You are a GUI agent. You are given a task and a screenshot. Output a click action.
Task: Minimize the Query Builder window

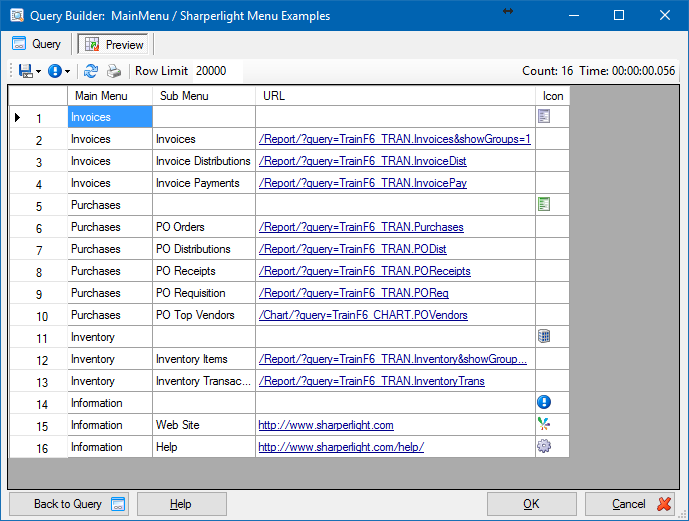tap(573, 15)
